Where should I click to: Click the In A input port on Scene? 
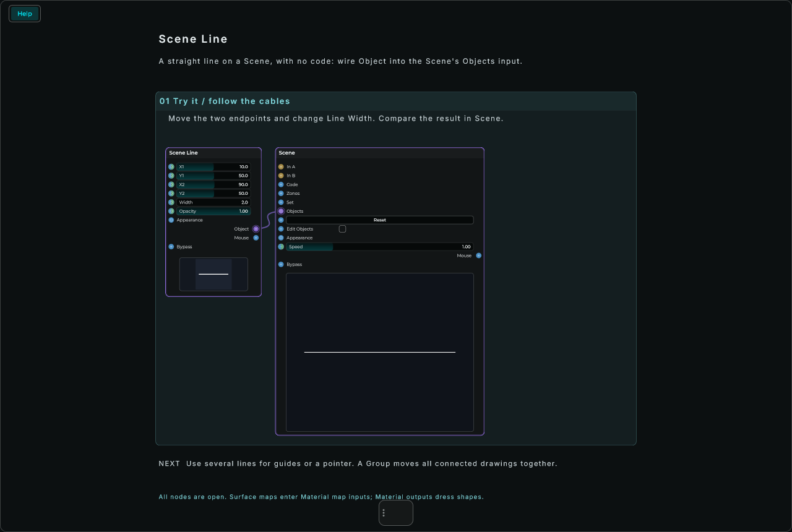coord(281,167)
